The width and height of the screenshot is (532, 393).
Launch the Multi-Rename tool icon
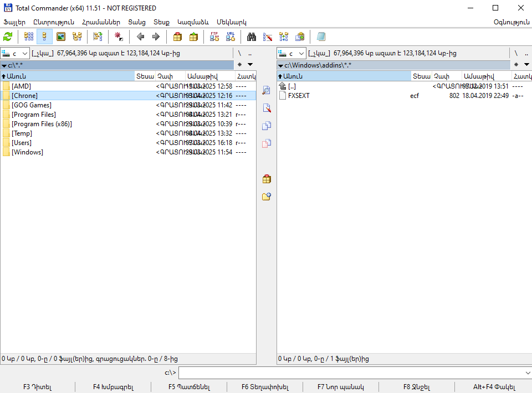(267, 37)
